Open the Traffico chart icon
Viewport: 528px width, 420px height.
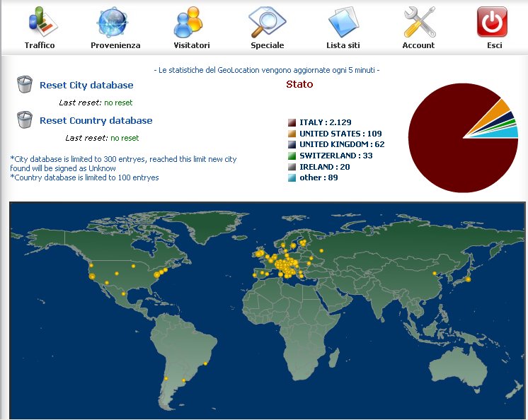click(x=42, y=22)
